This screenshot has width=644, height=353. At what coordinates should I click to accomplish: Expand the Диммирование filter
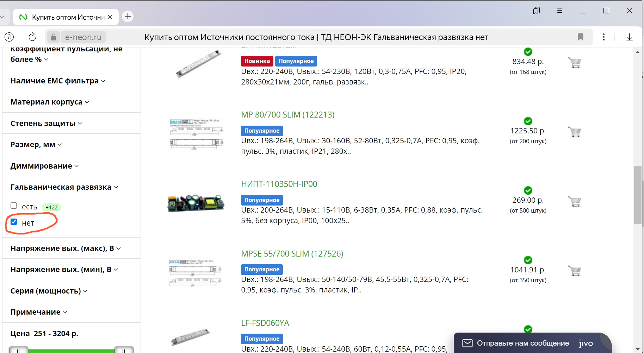point(44,166)
